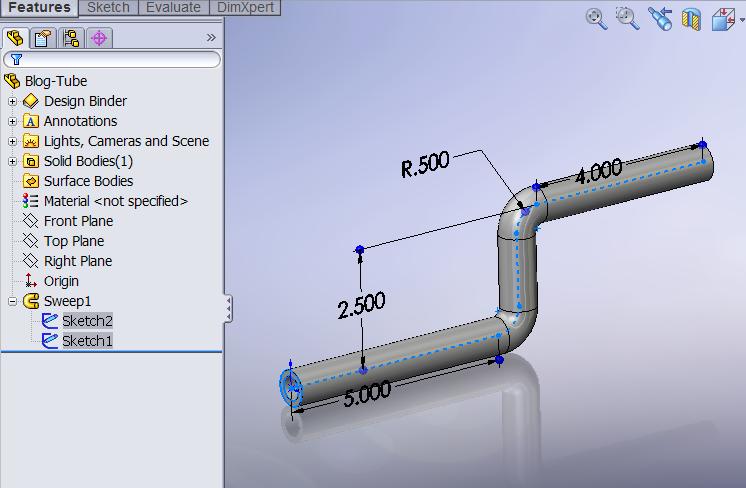Open the PropertyManager tab icon
Image resolution: width=746 pixels, height=488 pixels.
click(42, 39)
